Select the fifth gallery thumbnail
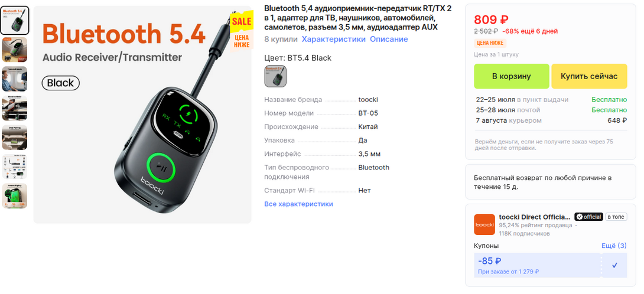This screenshot has height=294, width=644. [14, 137]
